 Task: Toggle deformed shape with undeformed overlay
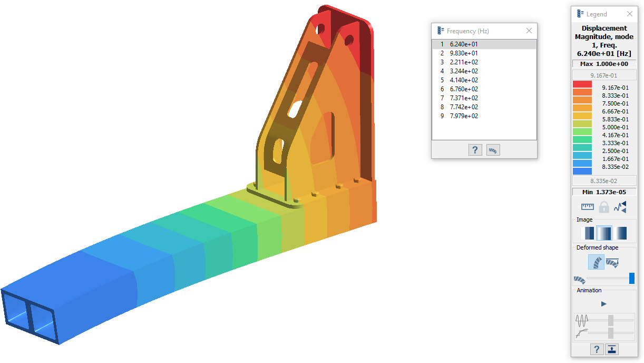pyautogui.click(x=612, y=262)
